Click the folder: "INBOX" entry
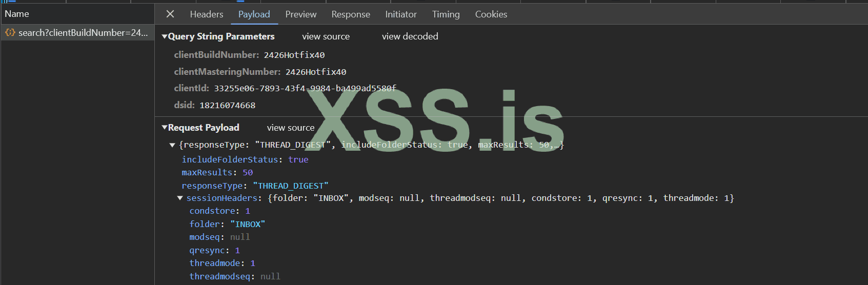 coord(227,224)
